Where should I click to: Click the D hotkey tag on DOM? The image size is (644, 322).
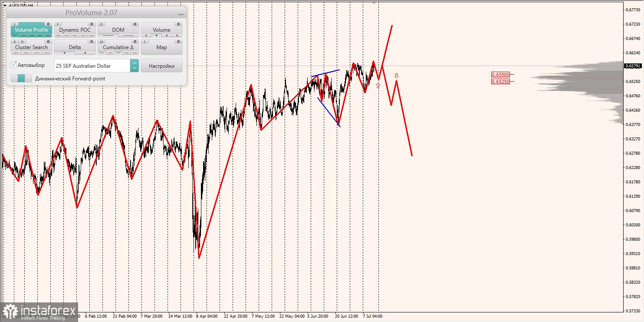click(x=102, y=24)
